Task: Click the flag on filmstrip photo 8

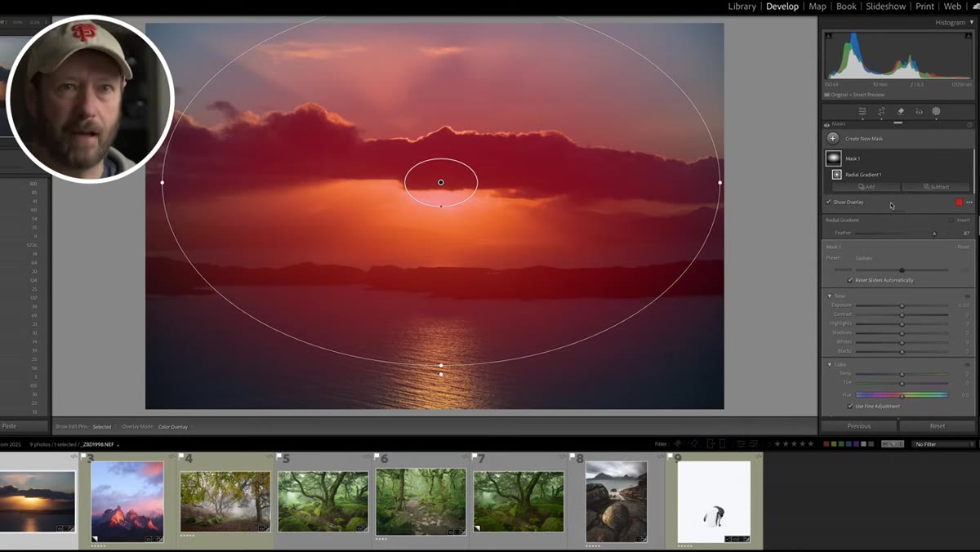Action: 573,457
